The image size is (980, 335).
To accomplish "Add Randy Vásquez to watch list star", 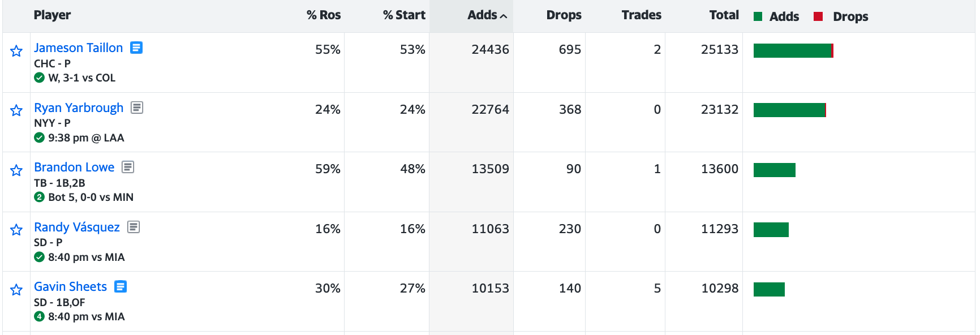I will pyautogui.click(x=16, y=230).
